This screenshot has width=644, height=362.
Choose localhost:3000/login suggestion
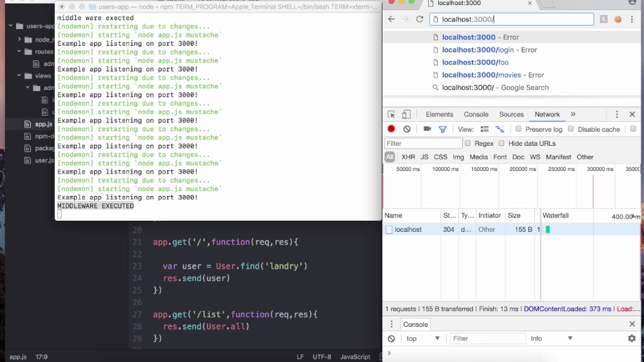pos(512,50)
